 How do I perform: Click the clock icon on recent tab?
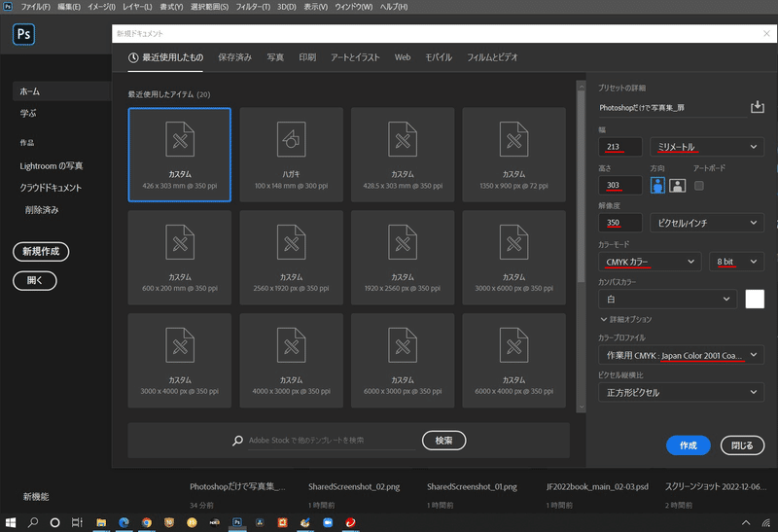(x=133, y=57)
